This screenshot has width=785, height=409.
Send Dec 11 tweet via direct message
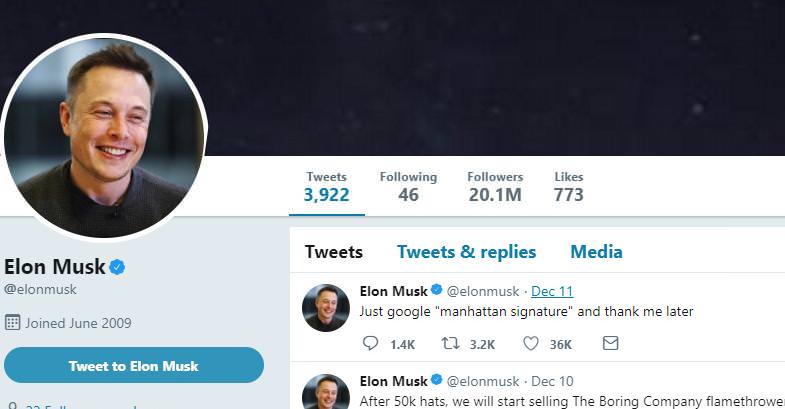click(610, 343)
